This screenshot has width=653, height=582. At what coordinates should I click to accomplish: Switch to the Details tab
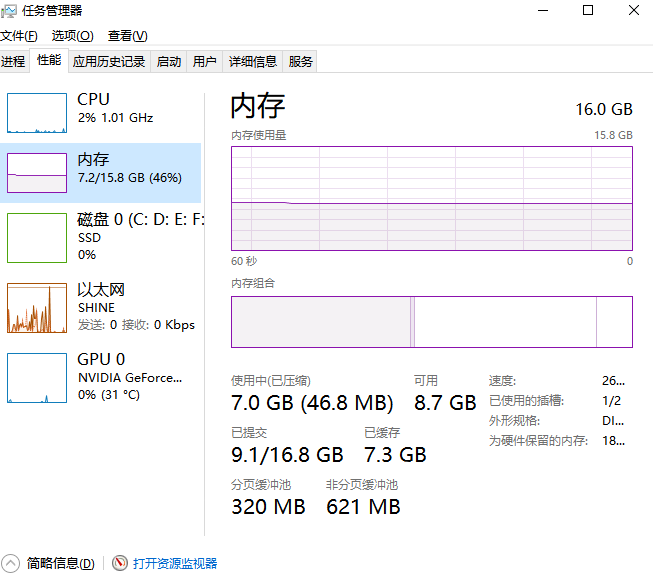coord(252,62)
